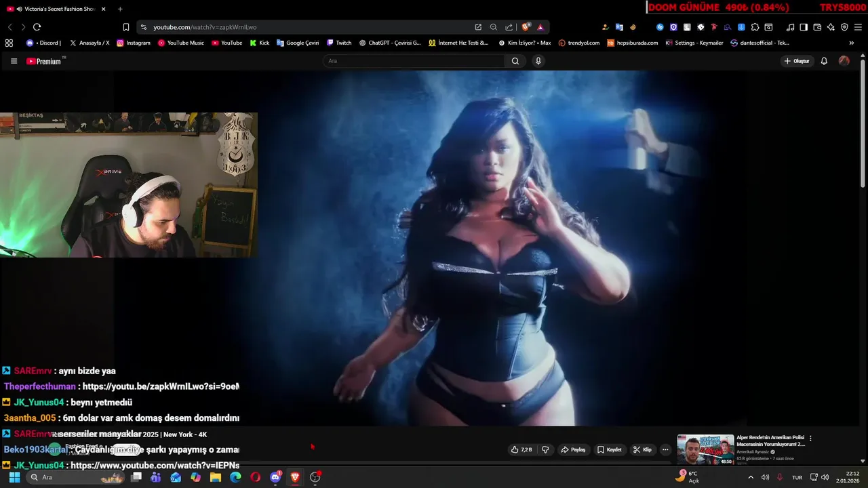Open YouTube notifications bell
This screenshot has width=868, height=488.
824,61
